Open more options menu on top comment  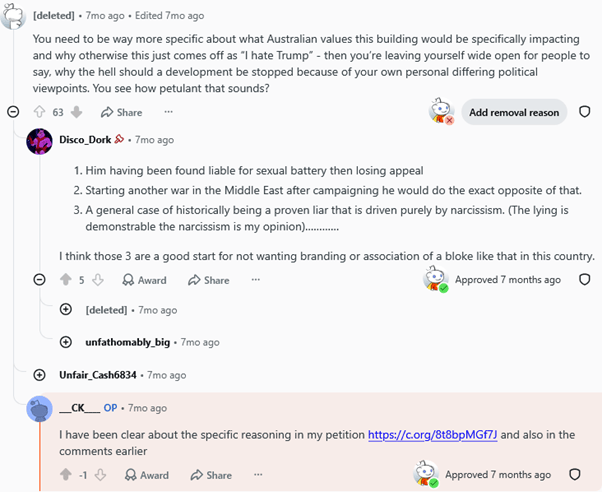coord(169,112)
